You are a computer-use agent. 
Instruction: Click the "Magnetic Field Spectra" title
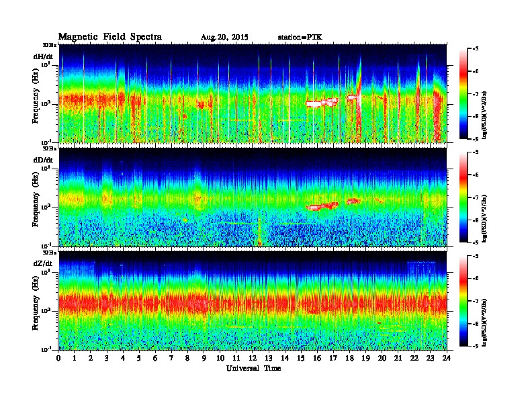coord(110,37)
